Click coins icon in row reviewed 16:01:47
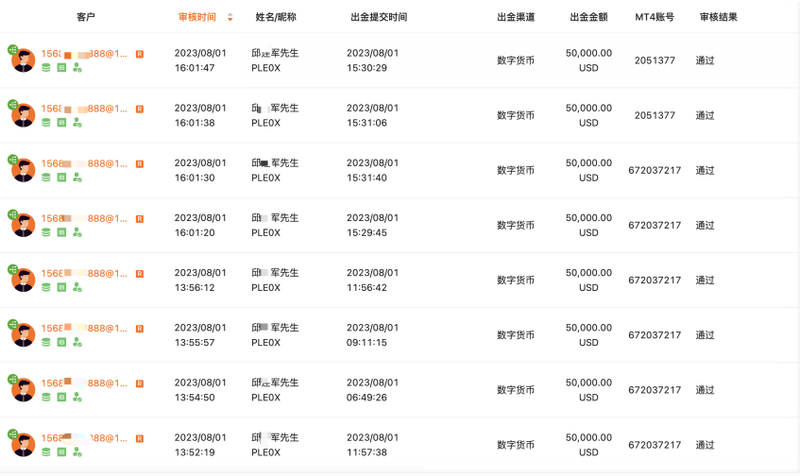The width and height of the screenshot is (800, 476). click(x=46, y=67)
